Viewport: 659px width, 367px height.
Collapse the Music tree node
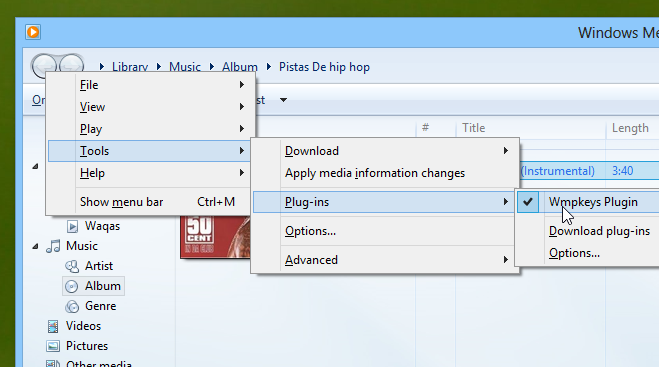(x=35, y=246)
